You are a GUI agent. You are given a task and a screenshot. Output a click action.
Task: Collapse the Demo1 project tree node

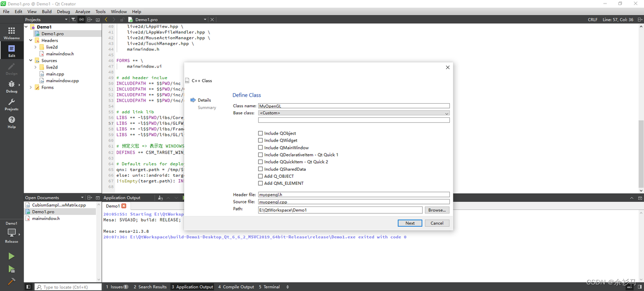[x=26, y=27]
